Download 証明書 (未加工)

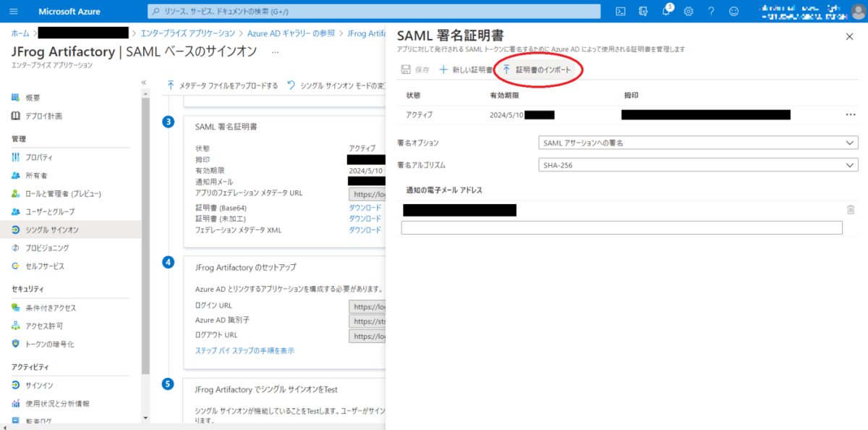(x=365, y=219)
